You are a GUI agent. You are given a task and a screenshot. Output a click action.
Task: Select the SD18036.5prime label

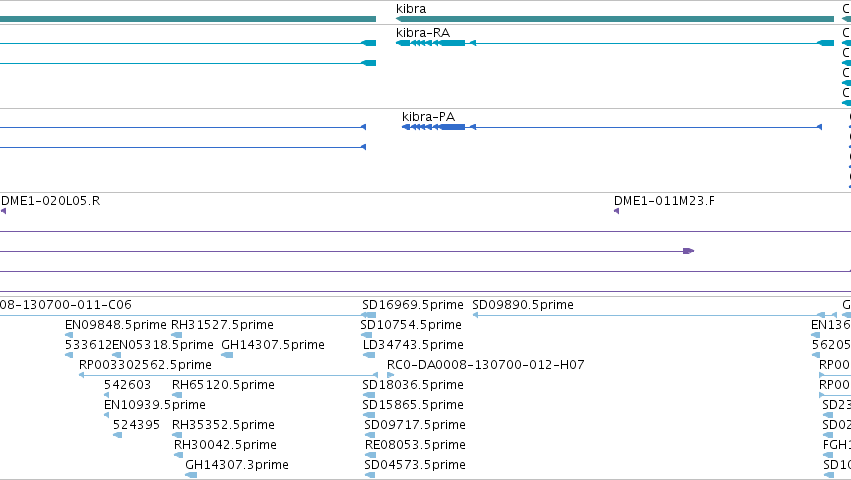tap(413, 385)
